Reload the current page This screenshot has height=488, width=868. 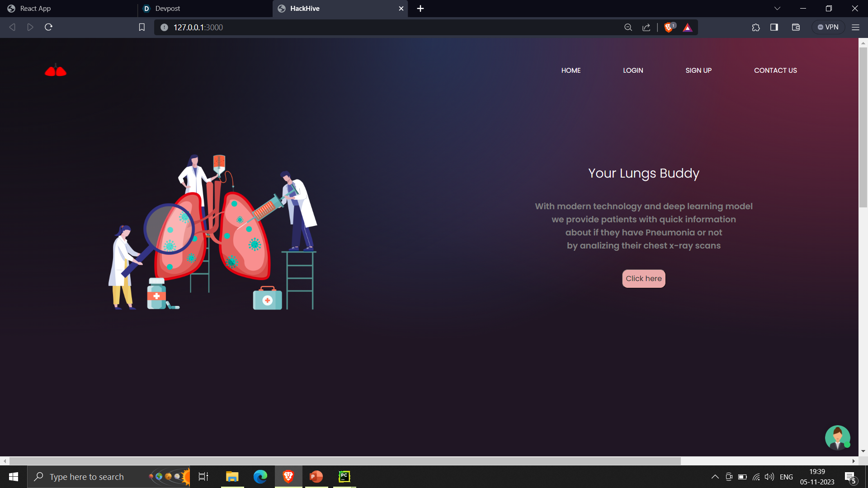(49, 27)
